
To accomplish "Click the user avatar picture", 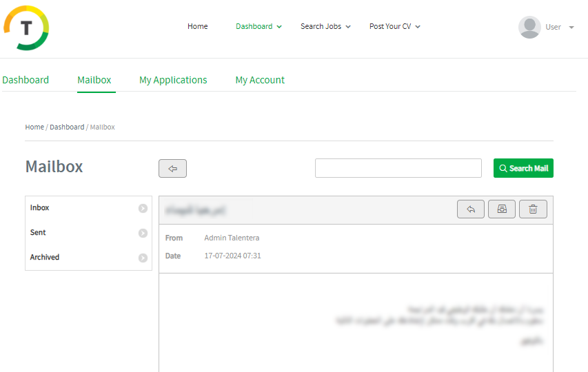I will click(529, 28).
